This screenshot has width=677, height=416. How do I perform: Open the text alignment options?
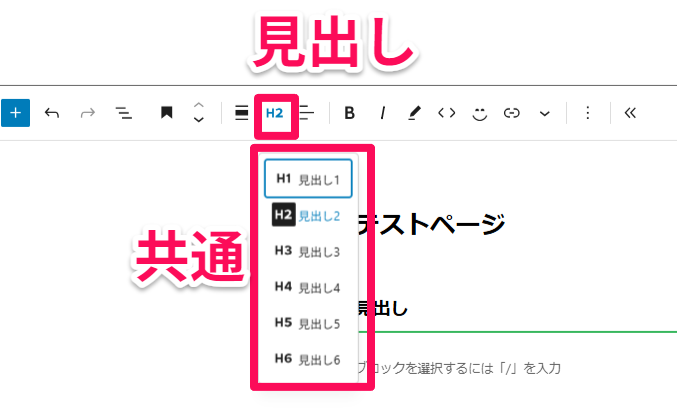(x=308, y=113)
